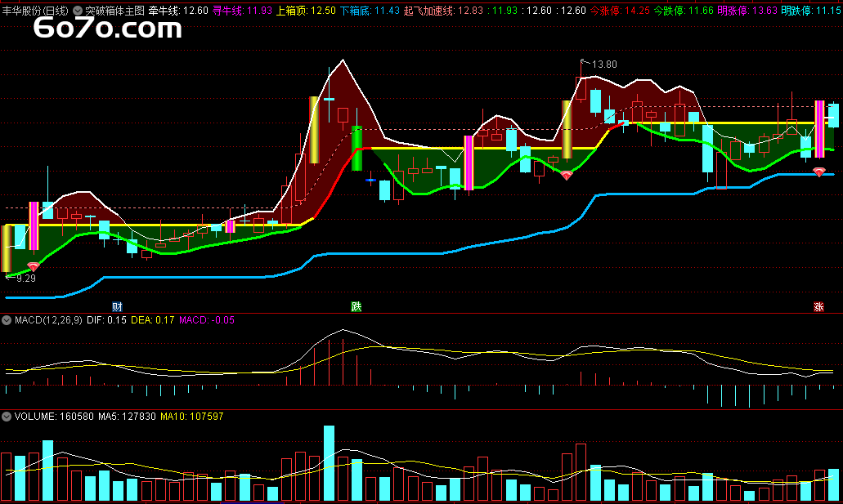This screenshot has height=504, width=843.
Task: Expand the main chart indicator dropdown arrow
Action: (78, 11)
